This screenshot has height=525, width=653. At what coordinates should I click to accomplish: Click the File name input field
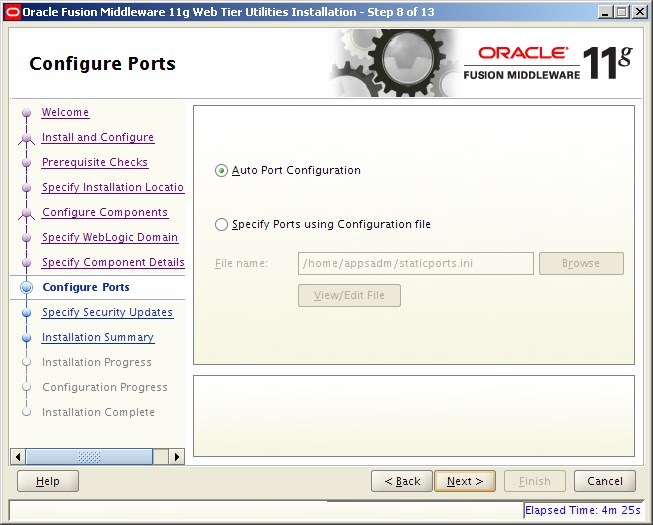pos(416,264)
